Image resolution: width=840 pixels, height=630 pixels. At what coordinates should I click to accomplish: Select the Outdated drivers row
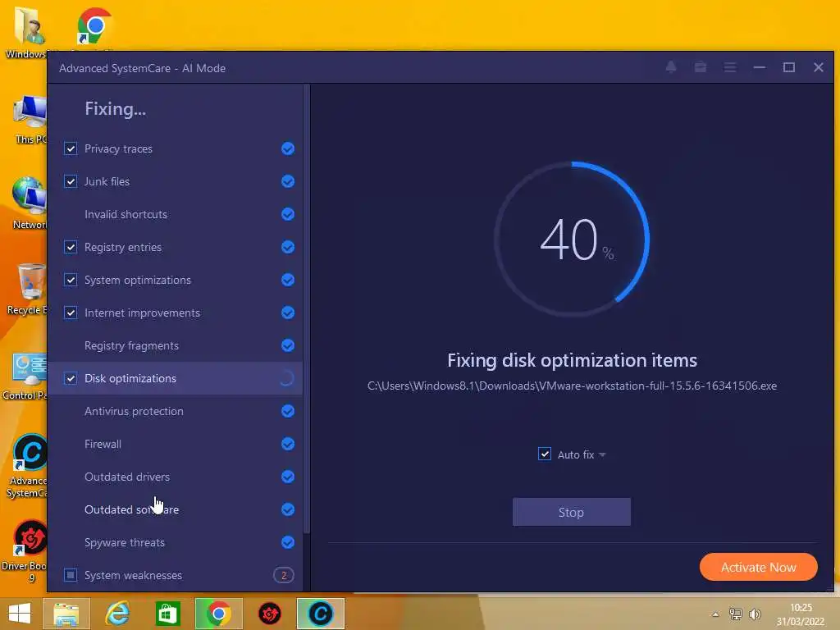[x=176, y=477]
